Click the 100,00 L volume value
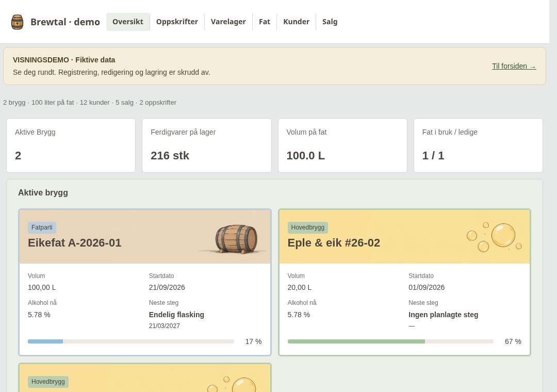This screenshot has height=392, width=557. [x=42, y=287]
